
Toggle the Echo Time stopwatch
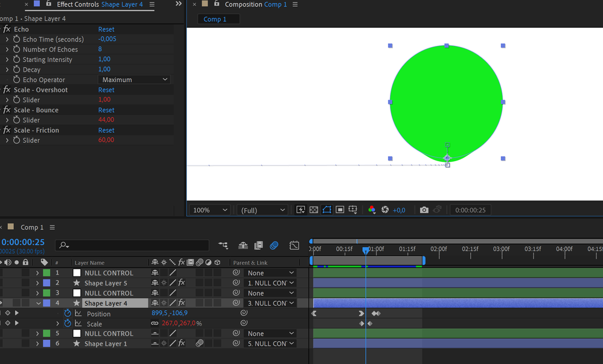[16, 39]
